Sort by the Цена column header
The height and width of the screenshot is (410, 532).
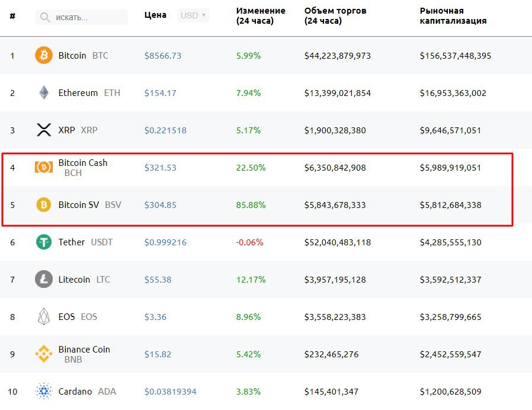tap(155, 15)
